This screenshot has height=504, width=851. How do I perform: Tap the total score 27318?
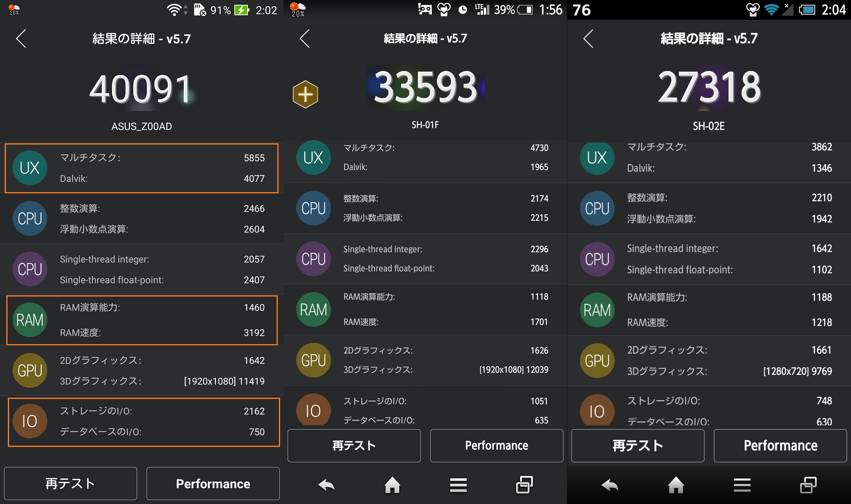point(709,87)
